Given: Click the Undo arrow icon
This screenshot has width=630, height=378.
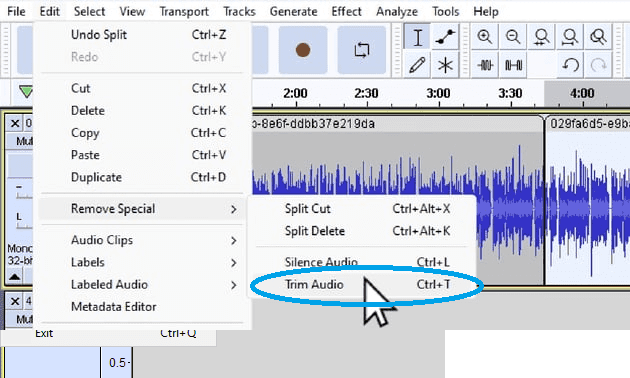Looking at the screenshot, I should [570, 65].
